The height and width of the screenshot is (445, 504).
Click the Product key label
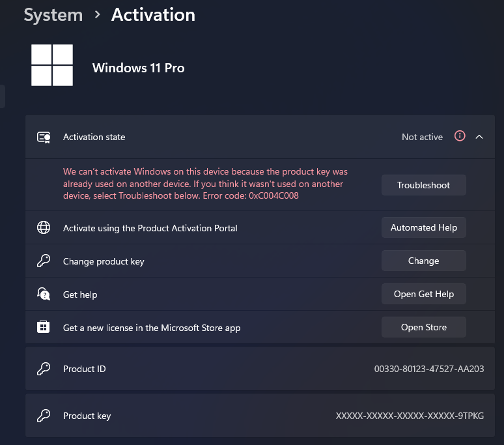(x=87, y=416)
